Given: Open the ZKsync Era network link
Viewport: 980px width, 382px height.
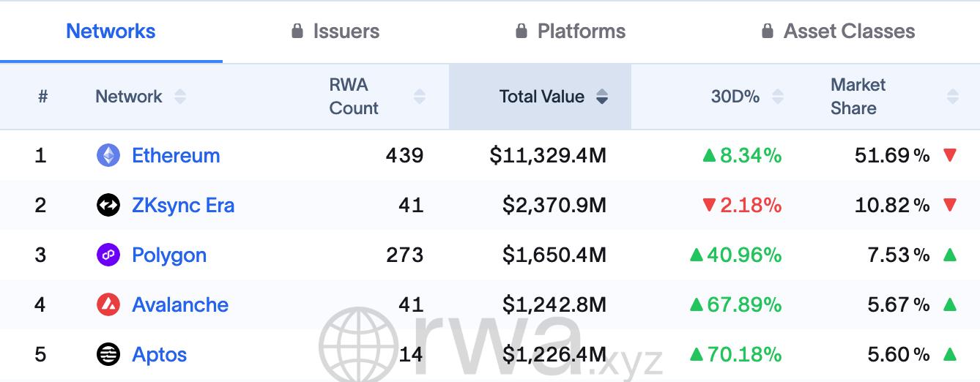Looking at the screenshot, I should click(x=183, y=205).
